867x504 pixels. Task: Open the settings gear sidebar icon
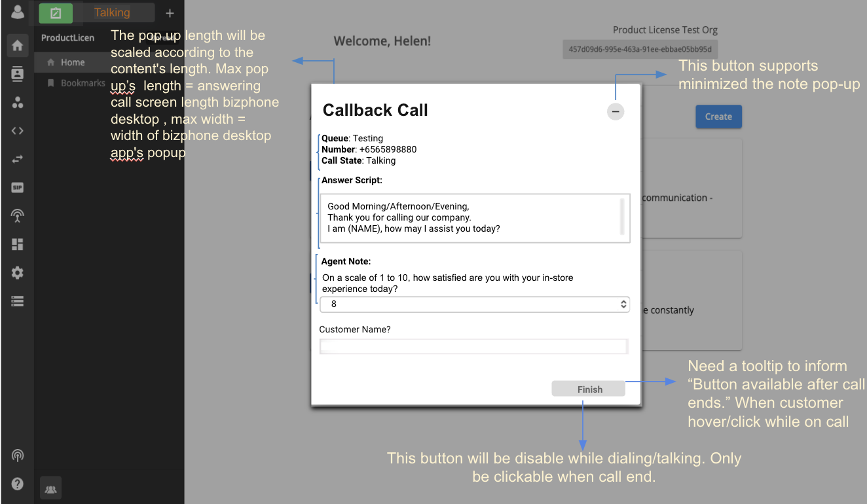click(x=18, y=273)
